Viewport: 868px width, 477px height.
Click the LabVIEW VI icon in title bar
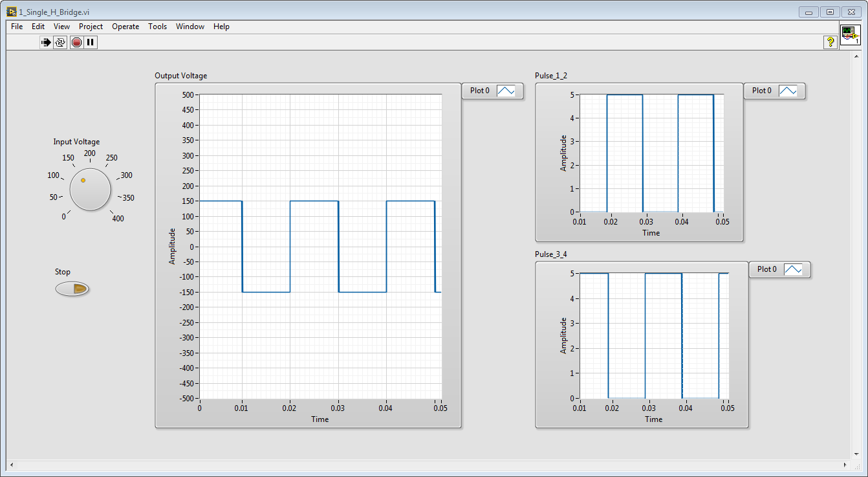point(12,12)
